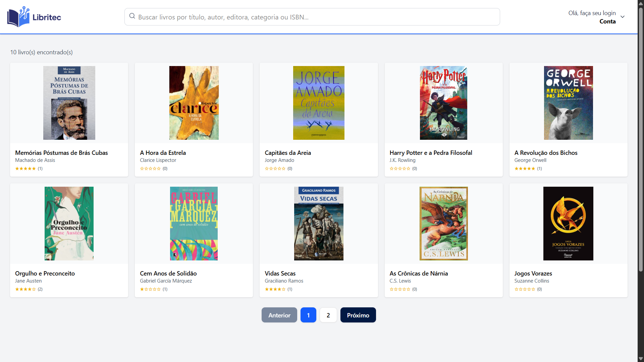The width and height of the screenshot is (644, 362).
Task: Open the Conta account menu
Action: coord(596,17)
